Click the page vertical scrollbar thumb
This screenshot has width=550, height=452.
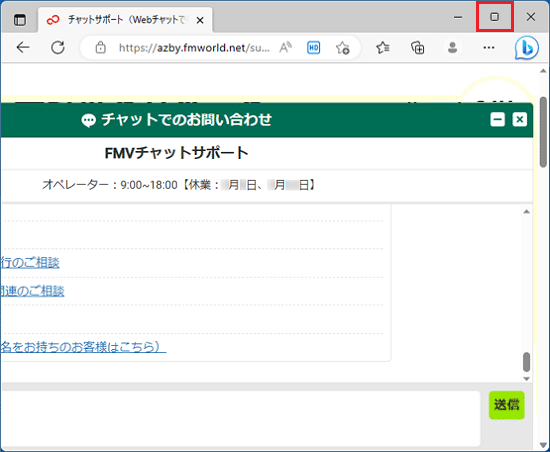(x=543, y=131)
